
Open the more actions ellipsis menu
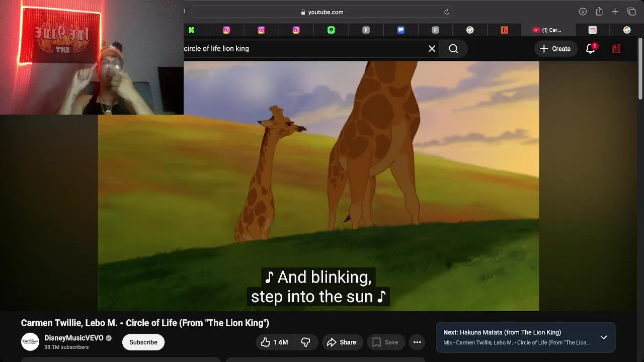coord(417,342)
